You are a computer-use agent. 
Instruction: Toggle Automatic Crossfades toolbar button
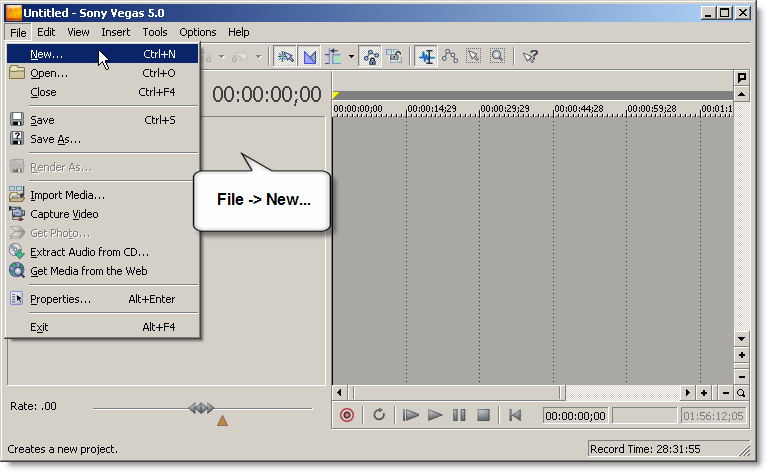(310, 57)
